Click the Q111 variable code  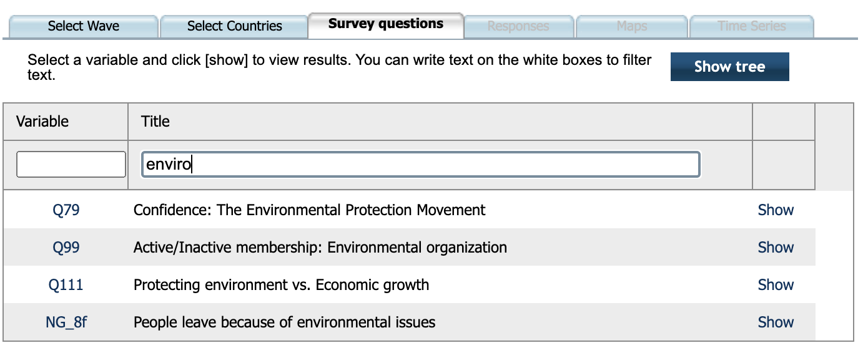tap(66, 285)
